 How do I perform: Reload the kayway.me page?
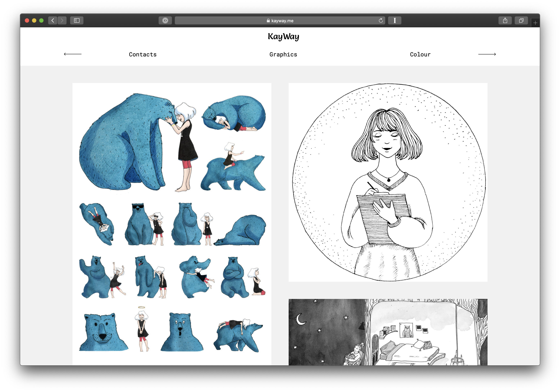[x=381, y=20]
